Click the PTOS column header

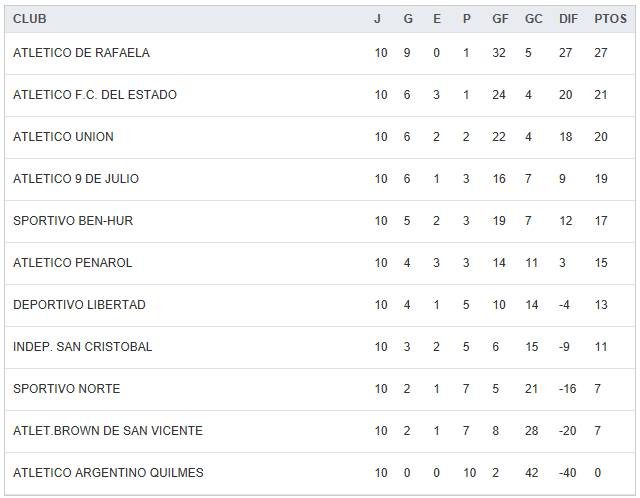click(x=609, y=19)
